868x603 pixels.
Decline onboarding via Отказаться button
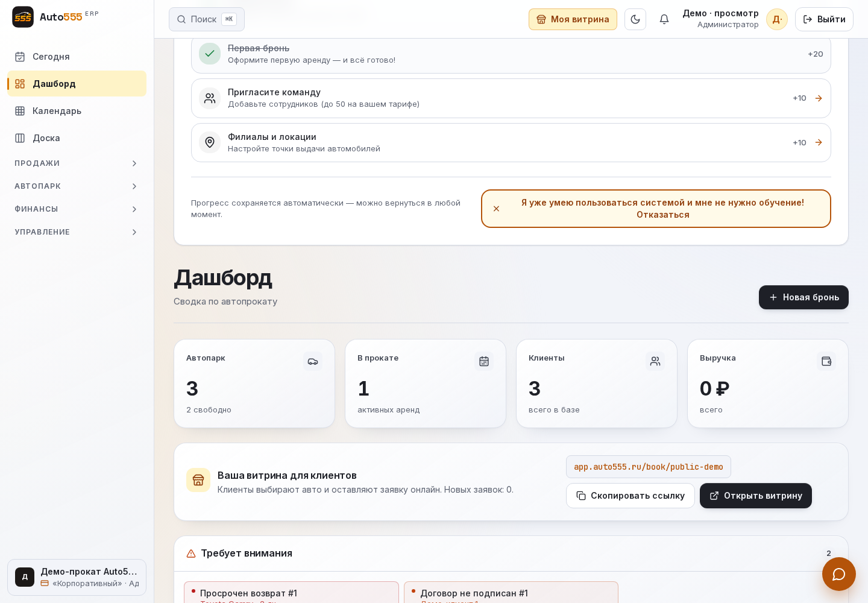pyautogui.click(x=656, y=209)
